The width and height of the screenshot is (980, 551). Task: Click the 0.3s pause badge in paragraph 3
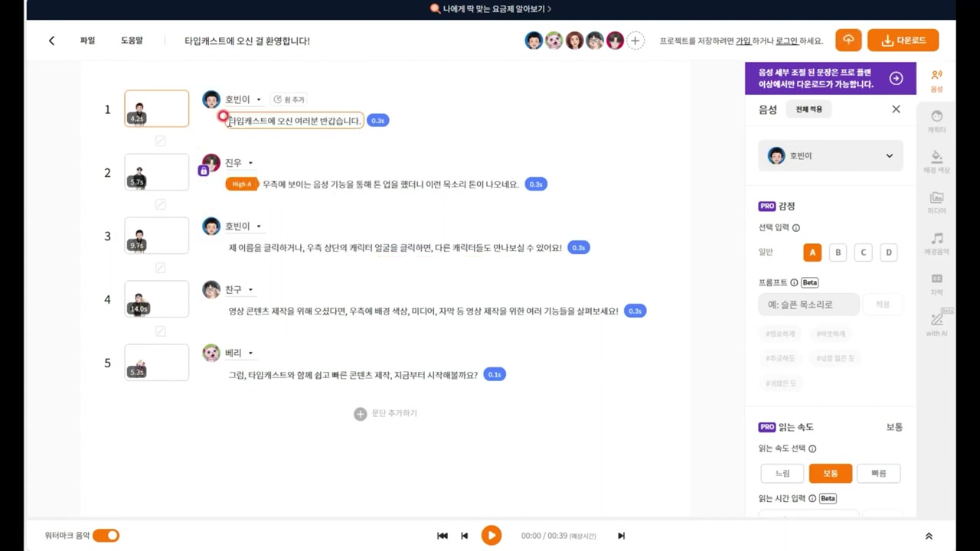tap(579, 247)
